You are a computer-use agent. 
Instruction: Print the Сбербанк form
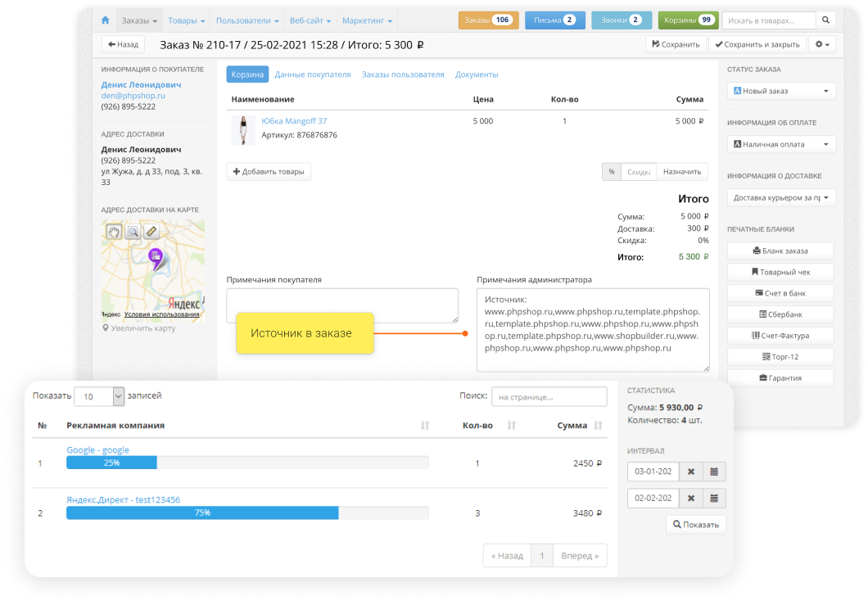[x=780, y=314]
